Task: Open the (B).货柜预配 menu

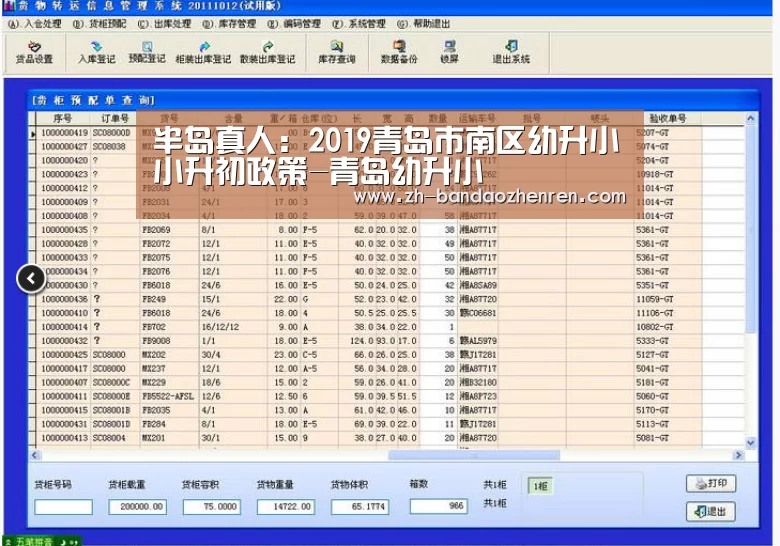Action: click(x=99, y=24)
